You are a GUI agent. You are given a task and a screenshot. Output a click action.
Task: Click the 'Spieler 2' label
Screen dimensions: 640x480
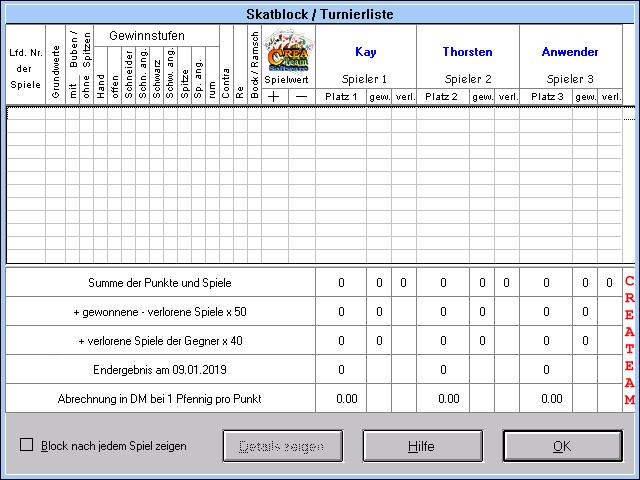468,79
